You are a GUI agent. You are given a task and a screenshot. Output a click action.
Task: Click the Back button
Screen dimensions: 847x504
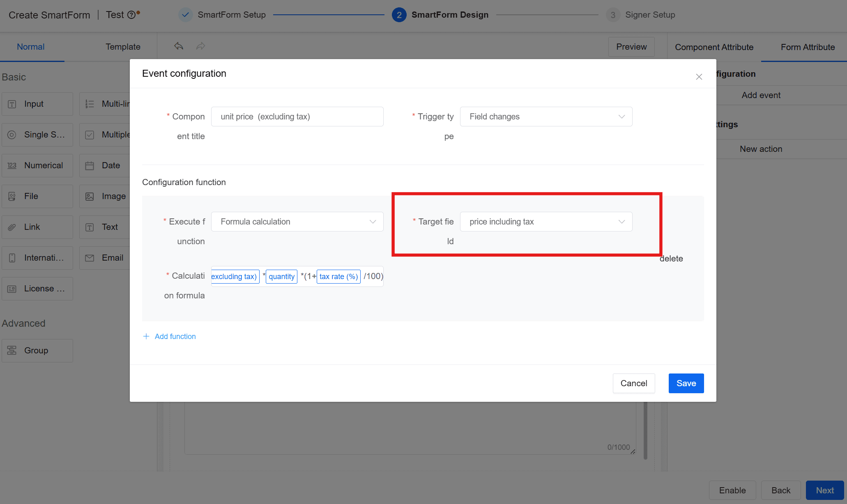pyautogui.click(x=781, y=490)
